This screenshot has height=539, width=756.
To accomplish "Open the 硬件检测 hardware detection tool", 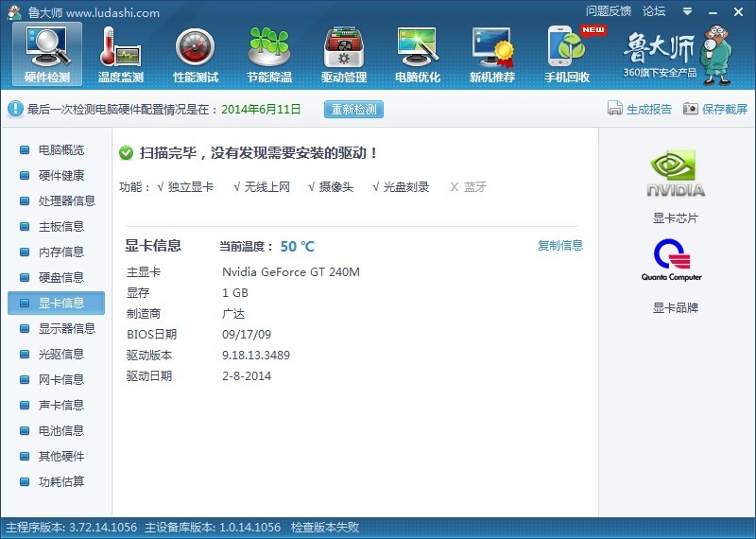I will [x=47, y=55].
